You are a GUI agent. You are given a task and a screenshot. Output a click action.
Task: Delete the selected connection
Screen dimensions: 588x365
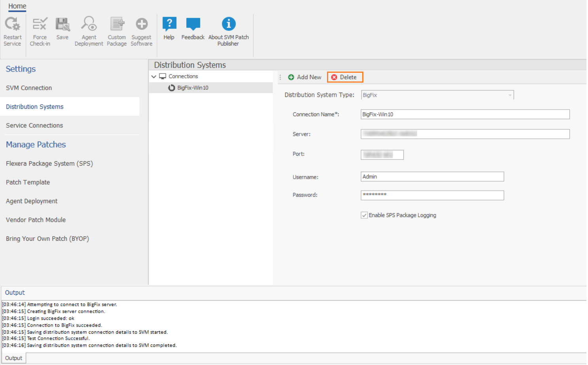point(344,77)
